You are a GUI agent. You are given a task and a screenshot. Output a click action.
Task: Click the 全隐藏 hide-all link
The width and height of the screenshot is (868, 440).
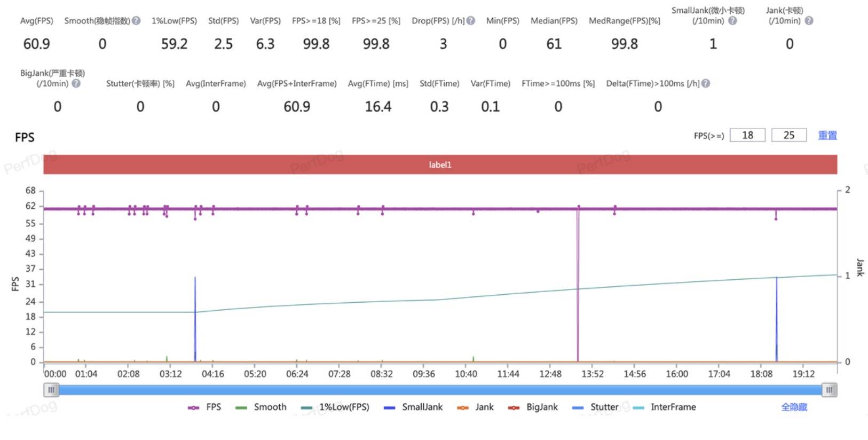[x=794, y=407]
